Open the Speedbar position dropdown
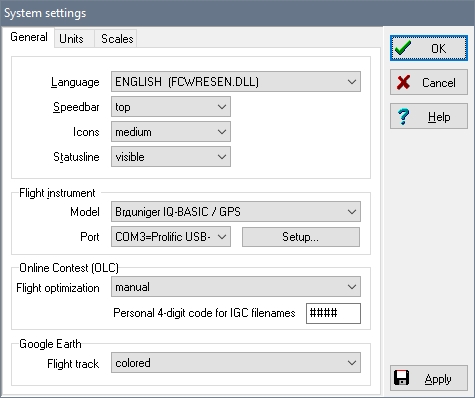 [171, 107]
